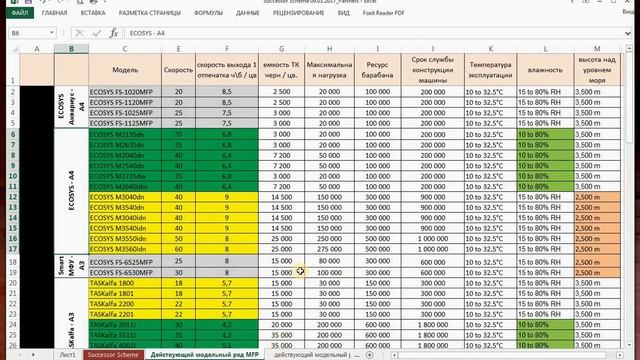Click the merged Smart МФУ - A3 cell

point(71,267)
